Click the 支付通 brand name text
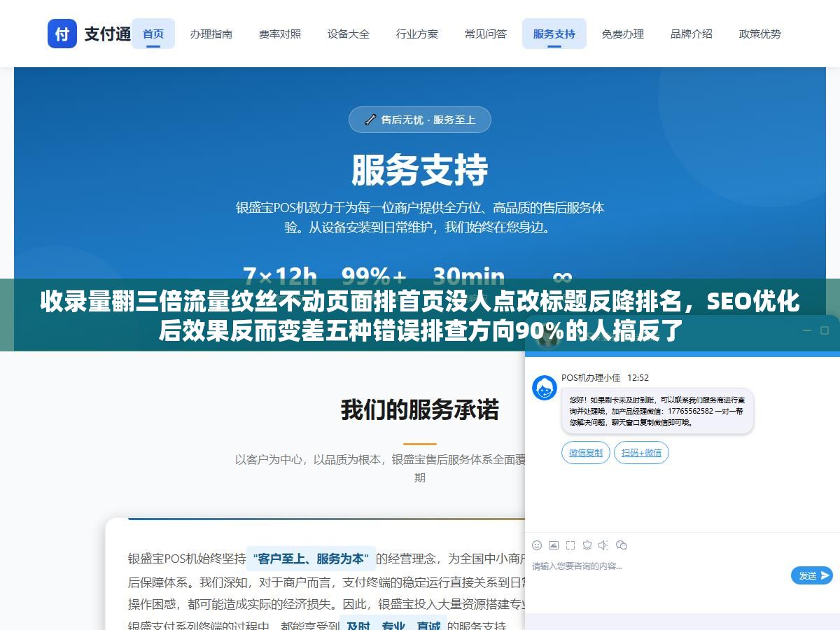The height and width of the screenshot is (630, 840). (x=108, y=34)
